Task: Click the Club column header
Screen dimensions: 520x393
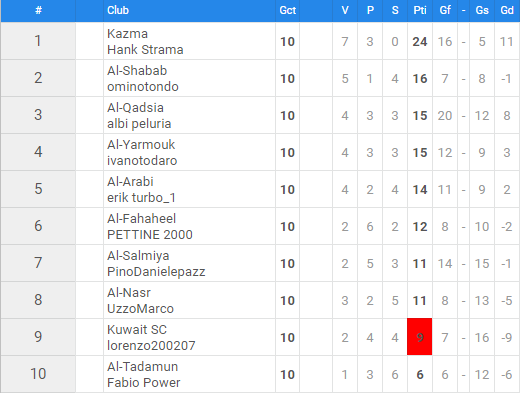Action: click(118, 10)
